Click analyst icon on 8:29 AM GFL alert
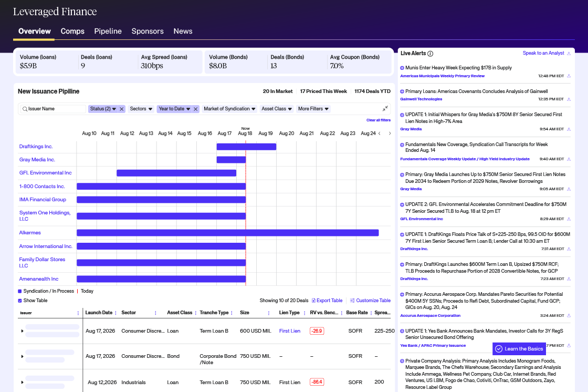 (569, 219)
